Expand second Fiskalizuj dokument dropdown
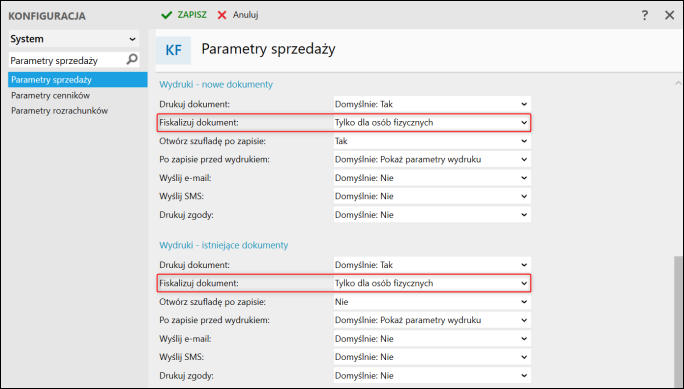 (432, 283)
